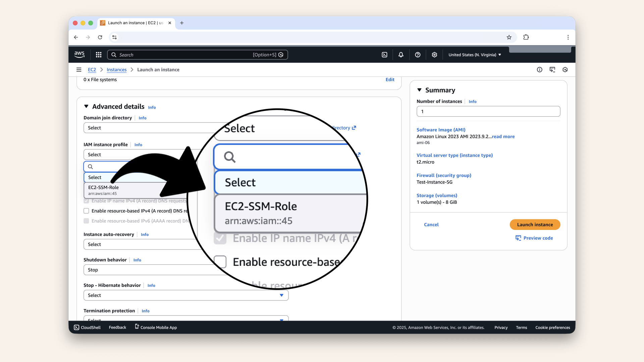Click the CloudShell icon in the bottom bar
The width and height of the screenshot is (644, 362).
[77, 327]
